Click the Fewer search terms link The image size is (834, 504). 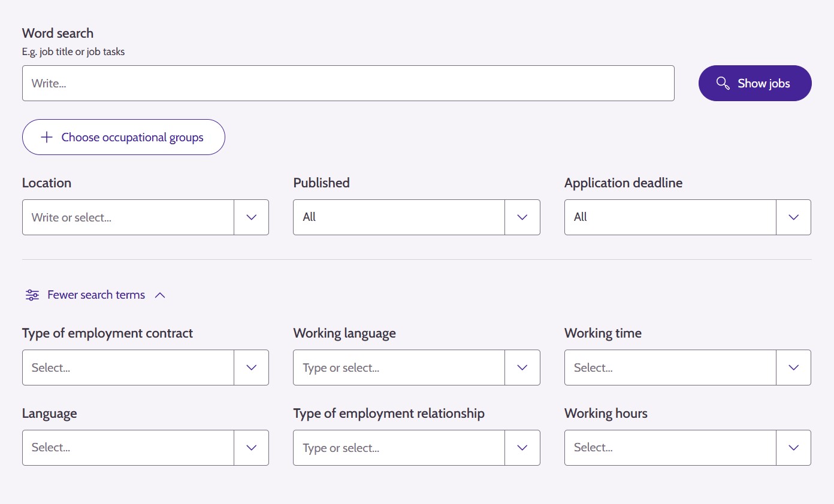point(96,295)
